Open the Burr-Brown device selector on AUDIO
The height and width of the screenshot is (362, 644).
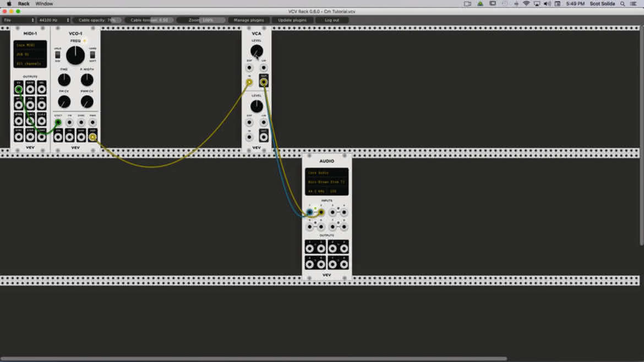tap(326, 182)
